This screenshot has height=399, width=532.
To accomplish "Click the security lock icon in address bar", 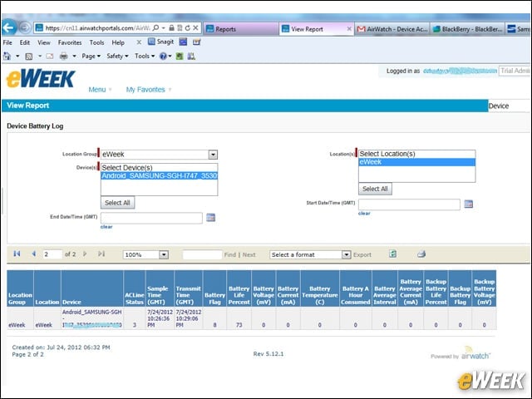I will point(172,28).
